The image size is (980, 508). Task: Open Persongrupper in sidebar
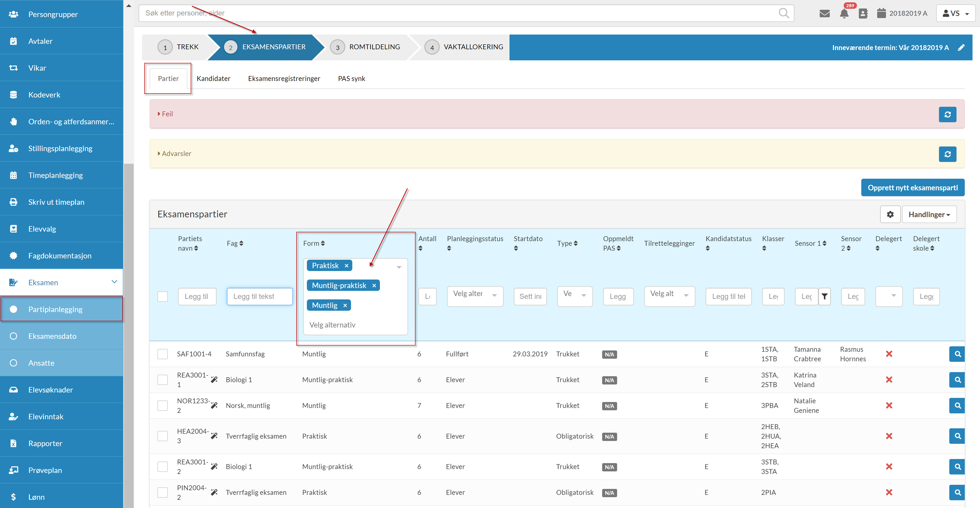pos(62,14)
